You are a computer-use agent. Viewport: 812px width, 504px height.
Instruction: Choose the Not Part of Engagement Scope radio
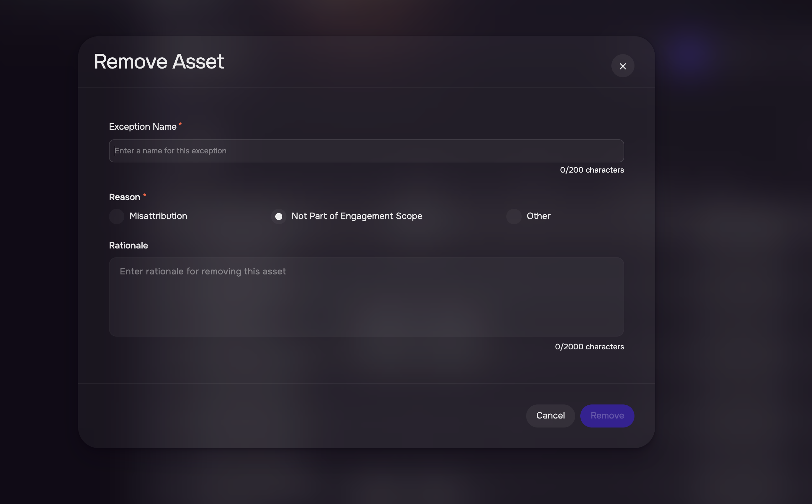click(x=278, y=216)
